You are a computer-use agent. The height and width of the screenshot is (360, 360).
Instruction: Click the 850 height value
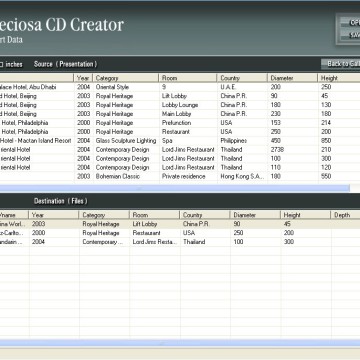326,141
